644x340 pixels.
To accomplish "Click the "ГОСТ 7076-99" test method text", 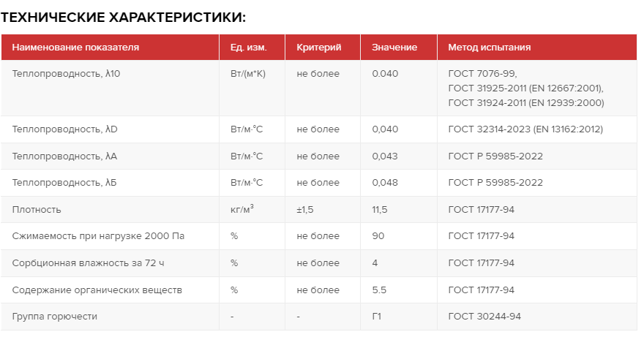I will [482, 74].
